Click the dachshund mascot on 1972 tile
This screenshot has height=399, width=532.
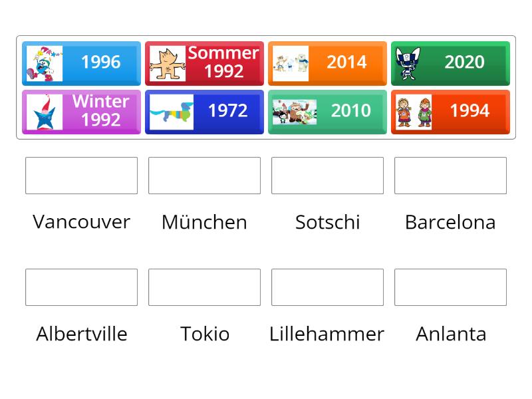[x=171, y=112]
